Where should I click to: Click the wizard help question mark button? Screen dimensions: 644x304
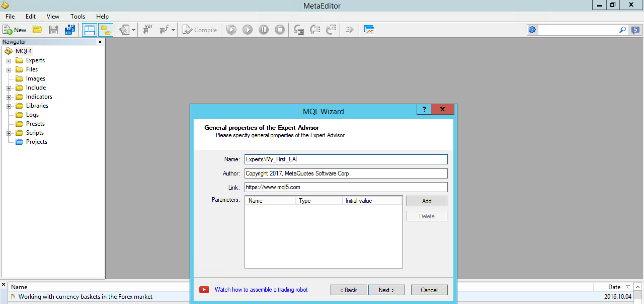(424, 109)
